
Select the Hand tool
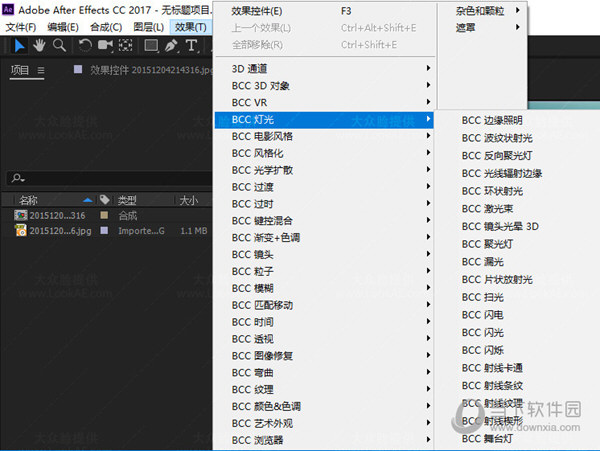[39, 46]
